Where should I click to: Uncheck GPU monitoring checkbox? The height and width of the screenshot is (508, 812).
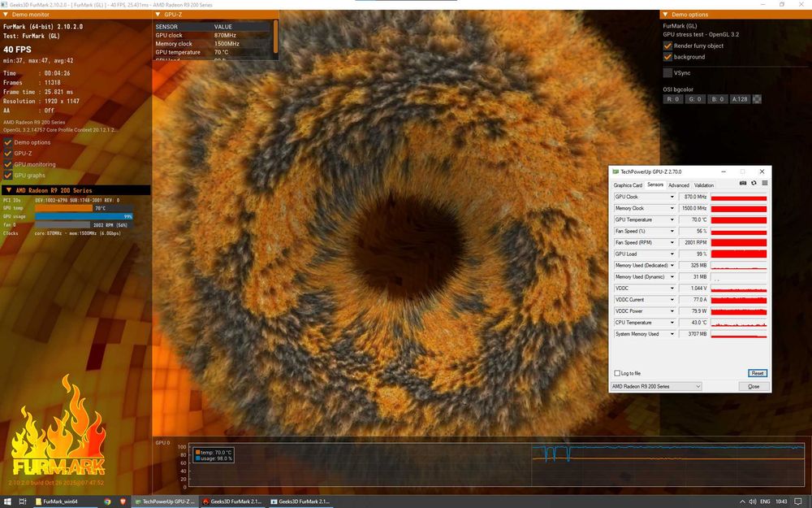click(x=8, y=164)
